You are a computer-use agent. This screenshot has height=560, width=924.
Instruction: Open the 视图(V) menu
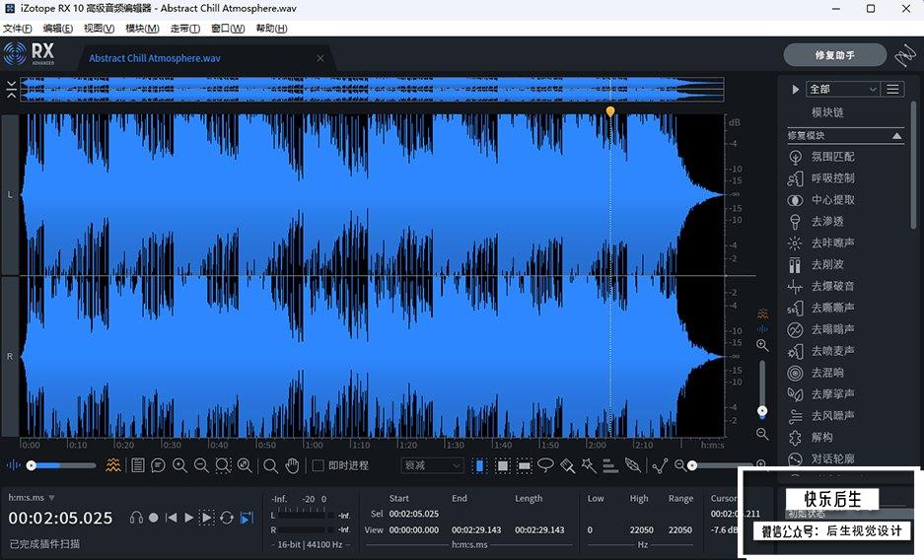(x=99, y=29)
